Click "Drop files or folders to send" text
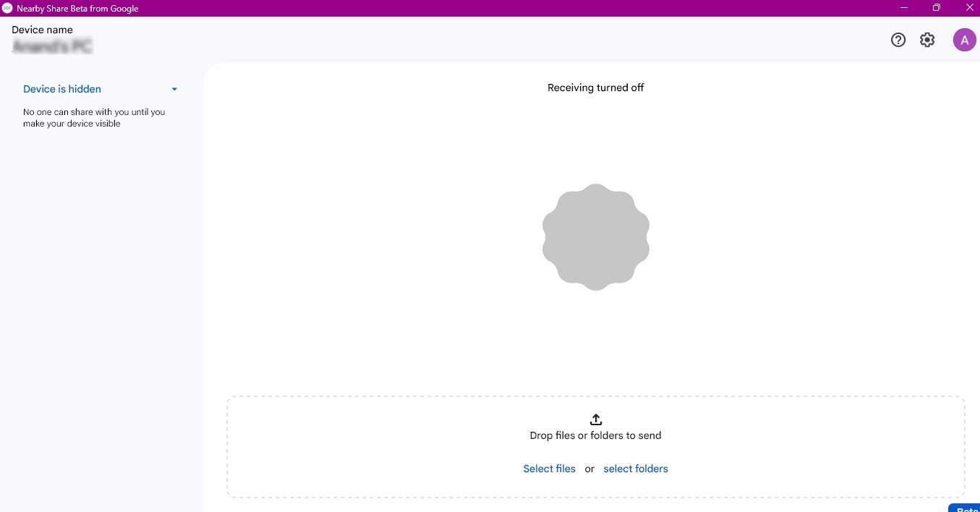980x512 pixels. (x=595, y=435)
